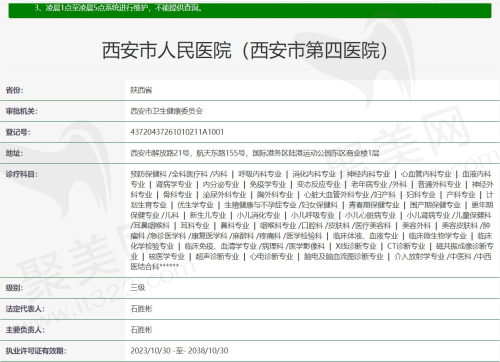The image size is (500, 362).
Task: Click the 级别 label
Action: pos(14,288)
